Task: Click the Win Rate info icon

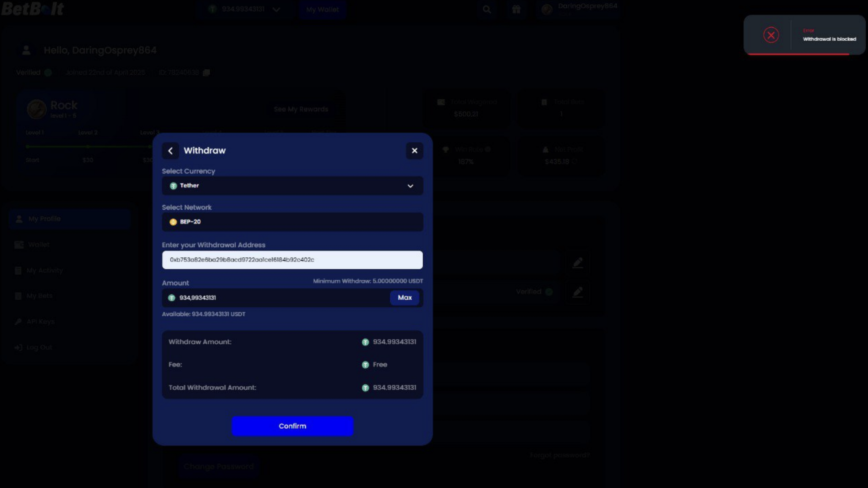Action: pyautogui.click(x=488, y=149)
